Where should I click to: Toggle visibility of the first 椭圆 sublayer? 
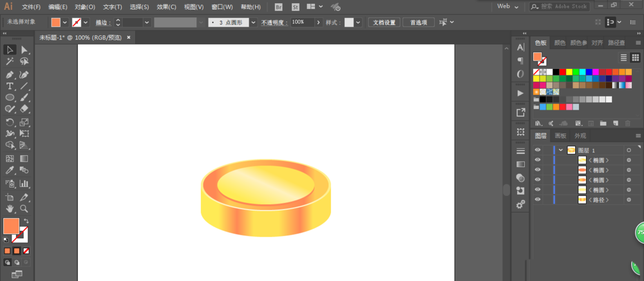537,160
